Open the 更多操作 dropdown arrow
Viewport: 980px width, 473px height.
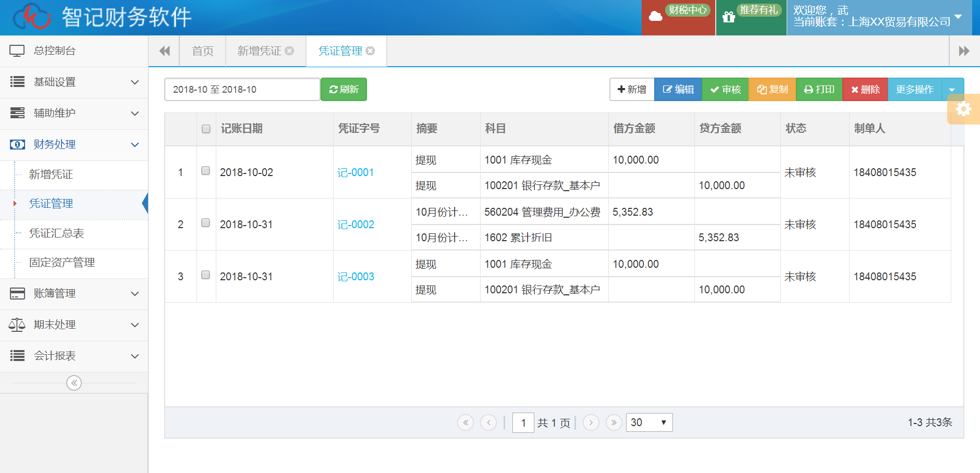[x=952, y=90]
